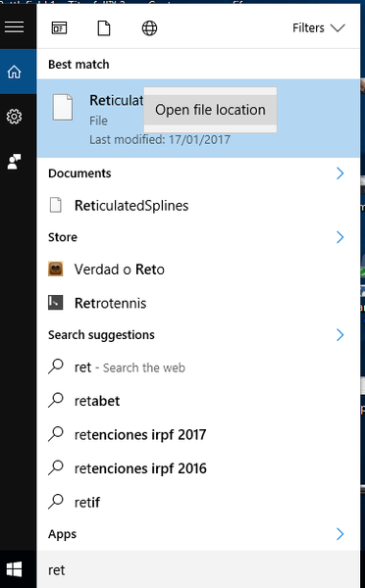The height and width of the screenshot is (588, 365).
Task: Filter results by Documents icon
Action: coord(104,28)
